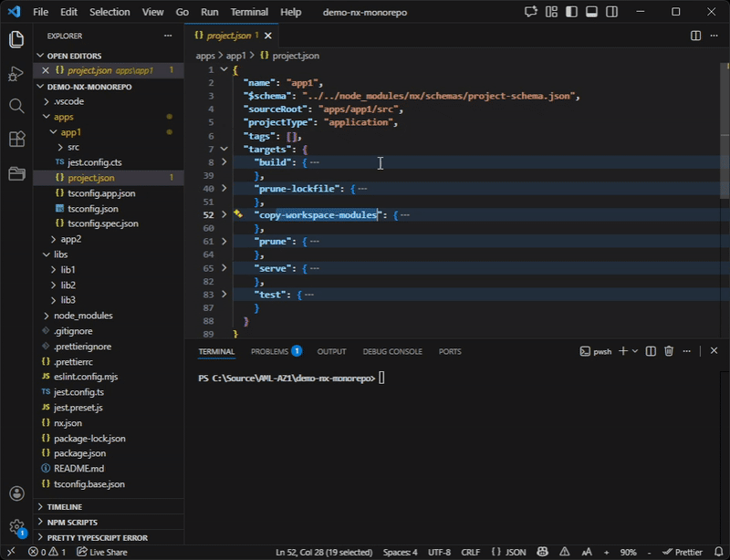Screen dimensions: 730x560
Task: Open the Explorer view in the activity bar
Action: tap(16, 39)
